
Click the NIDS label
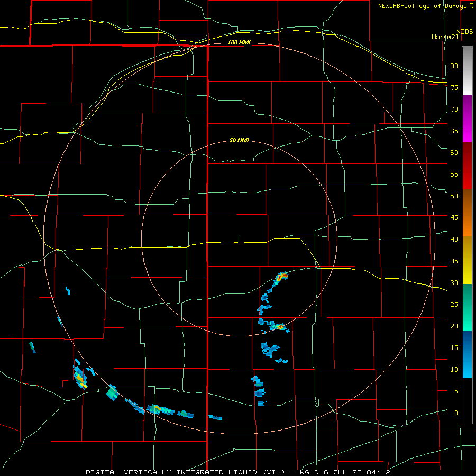(465, 32)
